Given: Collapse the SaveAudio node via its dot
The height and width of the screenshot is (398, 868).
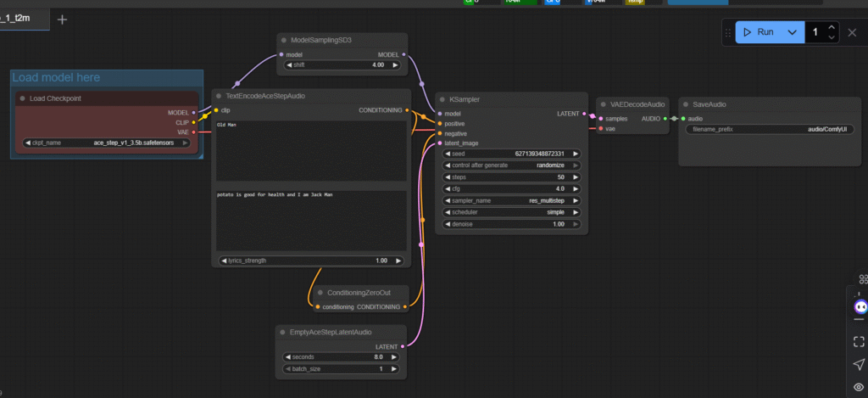Looking at the screenshot, I should [x=686, y=104].
